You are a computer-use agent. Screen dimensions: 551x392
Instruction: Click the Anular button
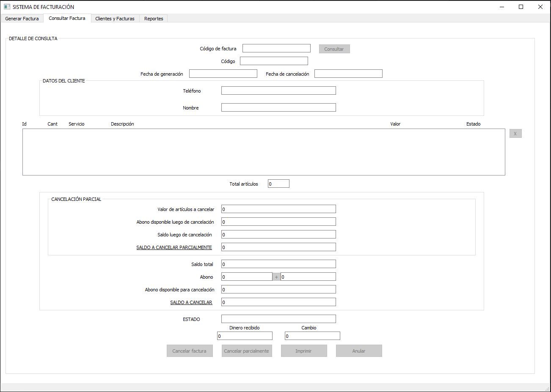pyautogui.click(x=358, y=351)
